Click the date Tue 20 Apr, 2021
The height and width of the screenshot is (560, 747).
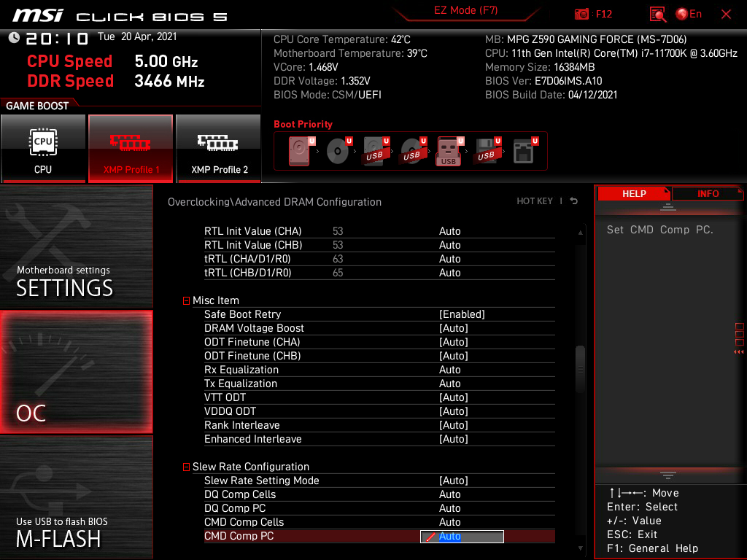[137, 36]
